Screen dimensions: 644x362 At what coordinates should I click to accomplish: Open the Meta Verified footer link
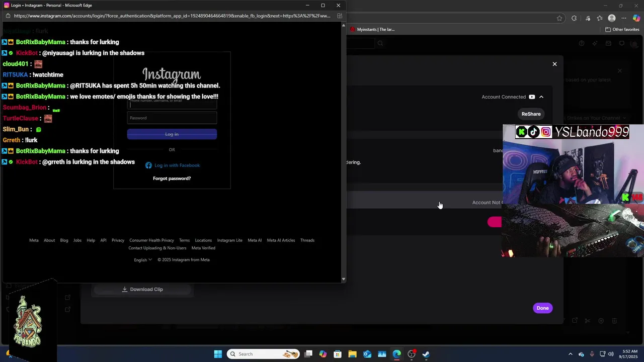tap(203, 248)
